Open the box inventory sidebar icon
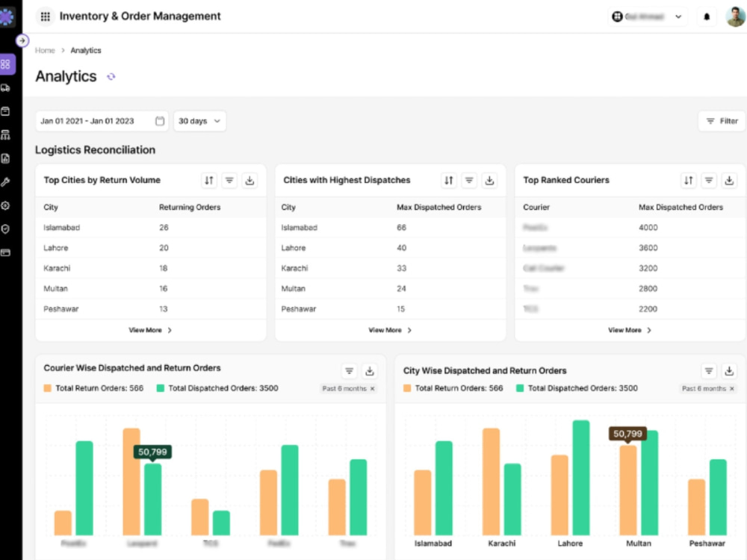747x560 pixels. click(6, 111)
